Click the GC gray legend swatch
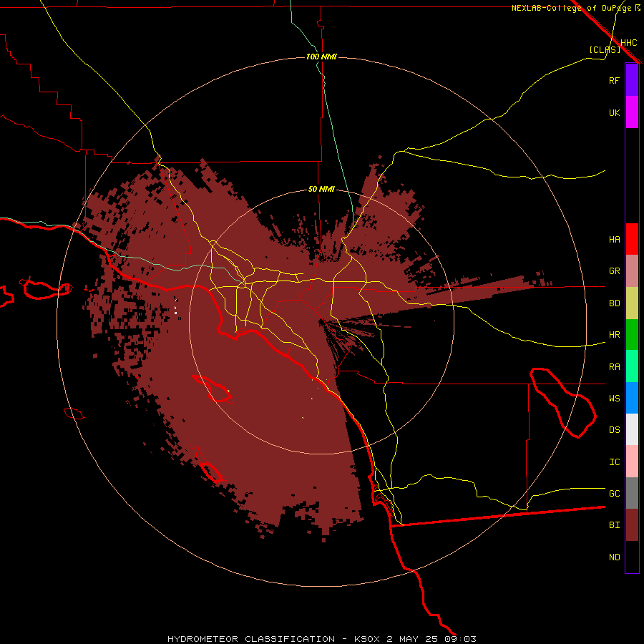The width and height of the screenshot is (644, 644). point(632,493)
